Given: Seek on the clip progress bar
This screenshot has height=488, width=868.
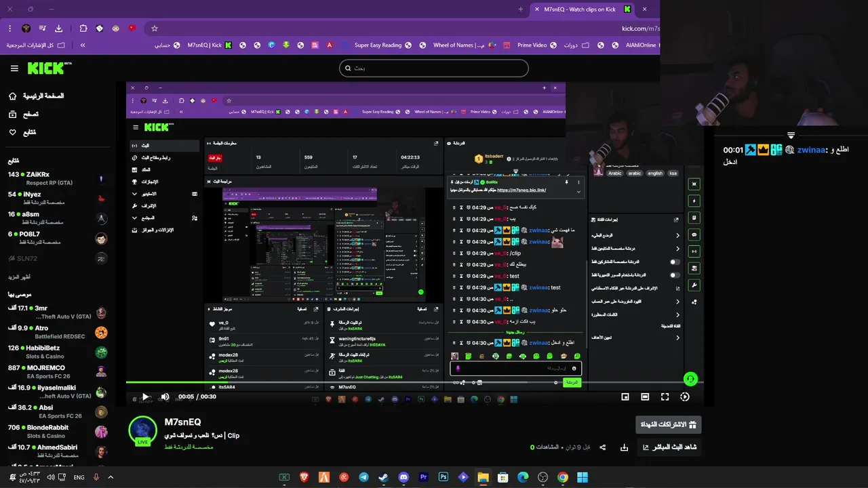Looking at the screenshot, I should 414,383.
